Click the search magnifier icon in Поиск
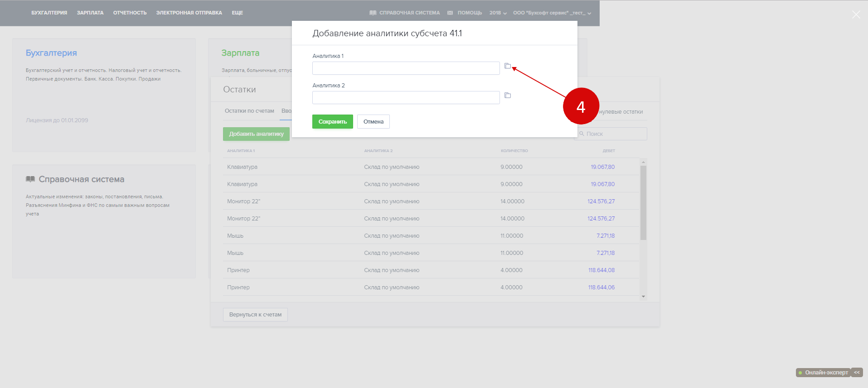868x388 pixels. (x=582, y=134)
